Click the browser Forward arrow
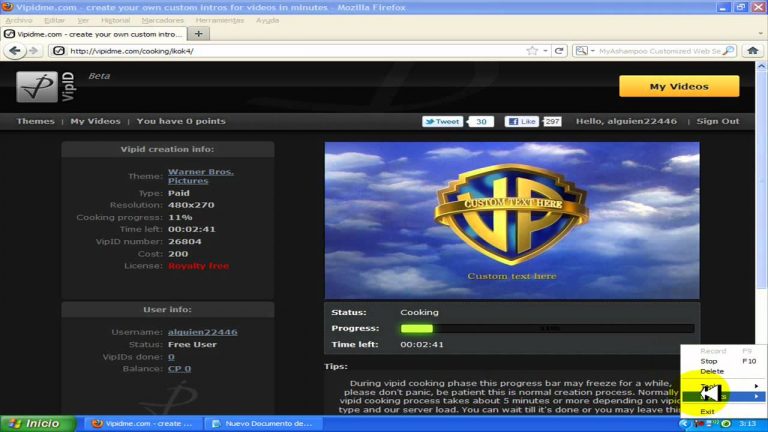Viewport: 768px width, 432px height. point(33,50)
